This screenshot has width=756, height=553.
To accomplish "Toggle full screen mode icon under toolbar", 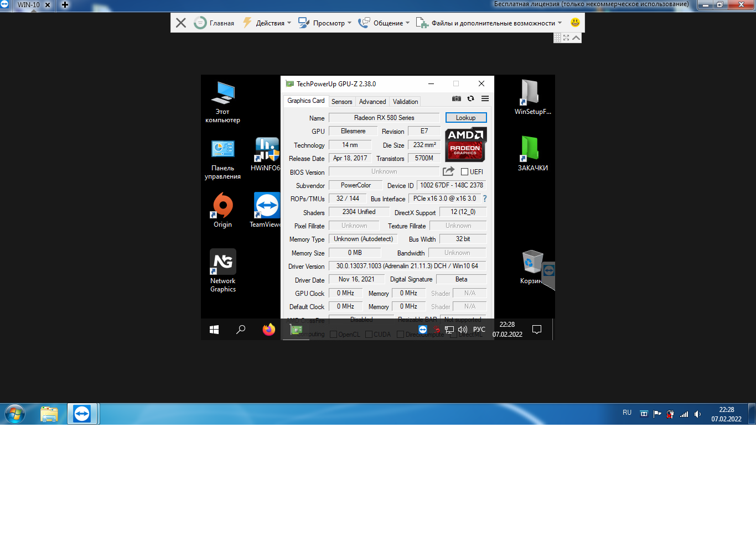I will click(x=566, y=38).
